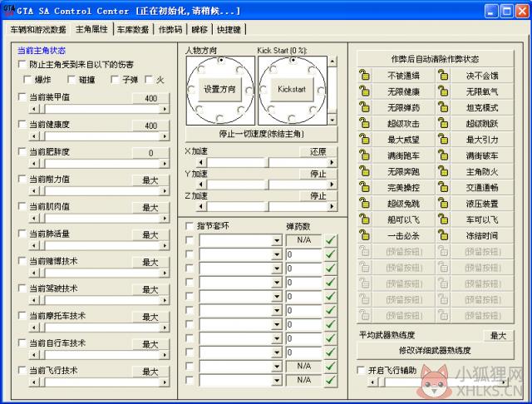Screen dimensions: 532x404
Task: Click 停止一切速度(冻结主角) button
Action: 261,134
